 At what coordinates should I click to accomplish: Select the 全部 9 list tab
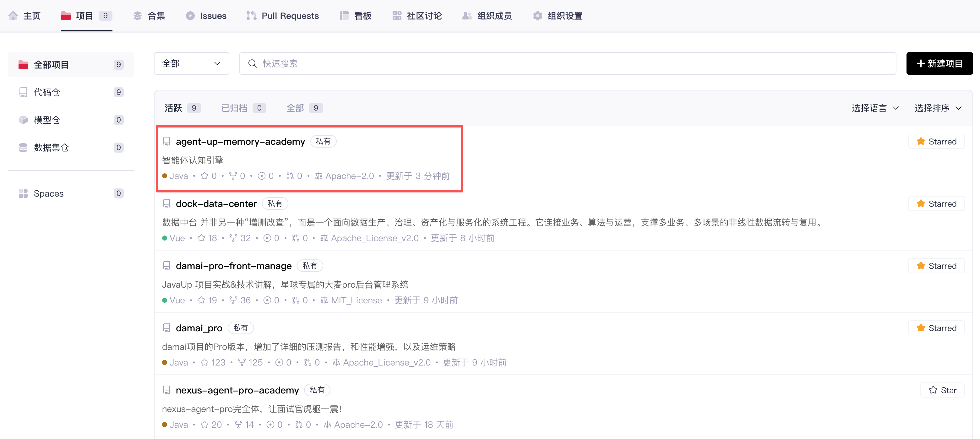pyautogui.click(x=304, y=108)
